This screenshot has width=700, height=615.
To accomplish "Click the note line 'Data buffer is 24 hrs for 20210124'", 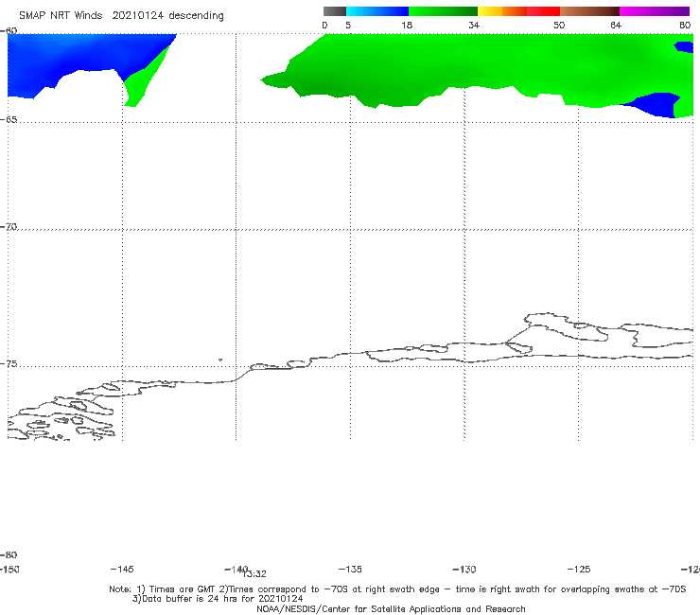I will click(x=218, y=599).
